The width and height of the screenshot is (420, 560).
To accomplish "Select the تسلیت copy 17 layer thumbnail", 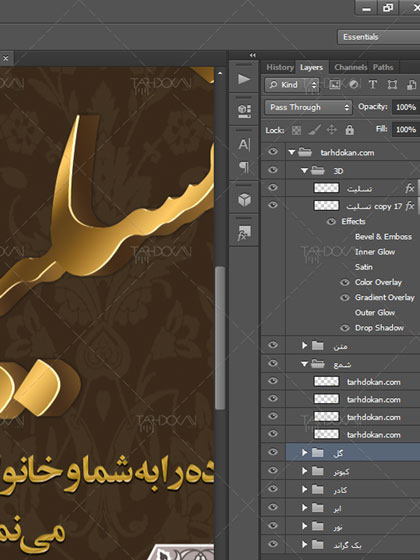I will pos(326,205).
